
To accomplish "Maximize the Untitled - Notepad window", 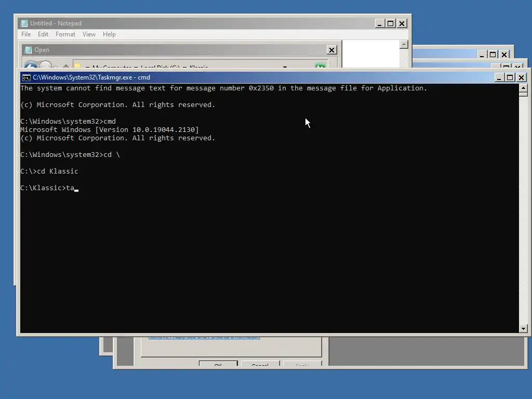I will pos(391,23).
